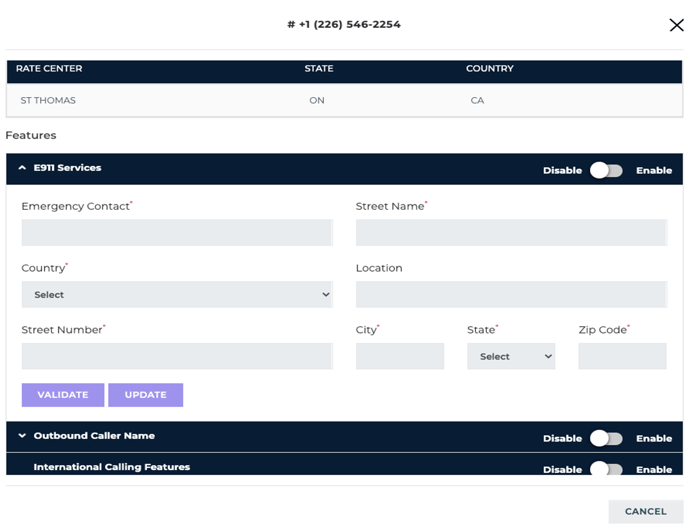The width and height of the screenshot is (688, 529).
Task: Collapse the E911 Services section chevron
Action: click(x=22, y=168)
